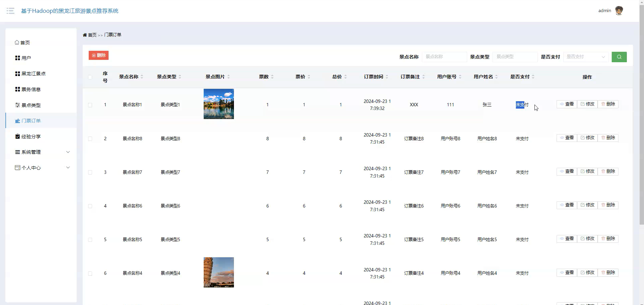Click the red 删除 batch delete button
This screenshot has height=305, width=644.
[x=98, y=55]
